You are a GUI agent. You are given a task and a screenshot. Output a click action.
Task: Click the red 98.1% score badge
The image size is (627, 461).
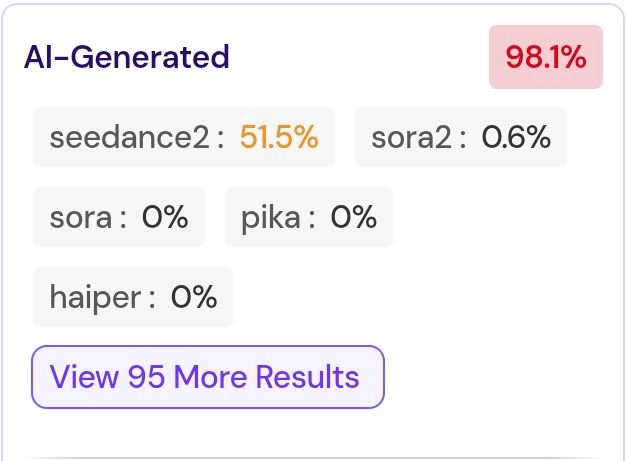coord(546,57)
